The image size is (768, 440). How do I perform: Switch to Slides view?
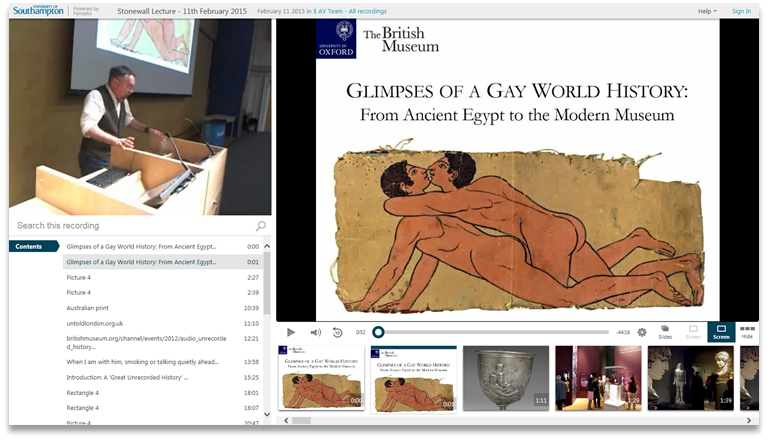665,332
